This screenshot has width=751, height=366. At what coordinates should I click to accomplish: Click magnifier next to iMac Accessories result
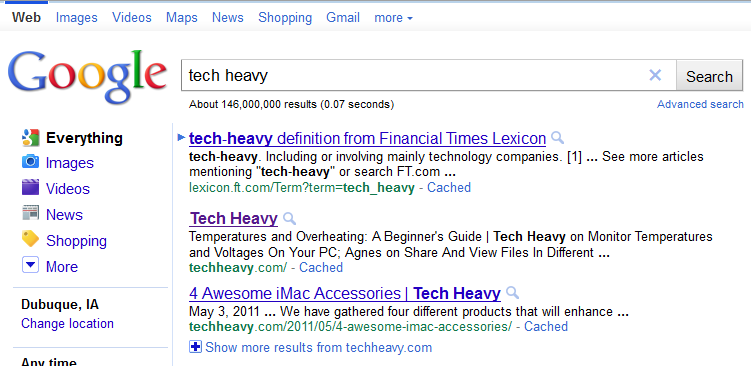(512, 293)
